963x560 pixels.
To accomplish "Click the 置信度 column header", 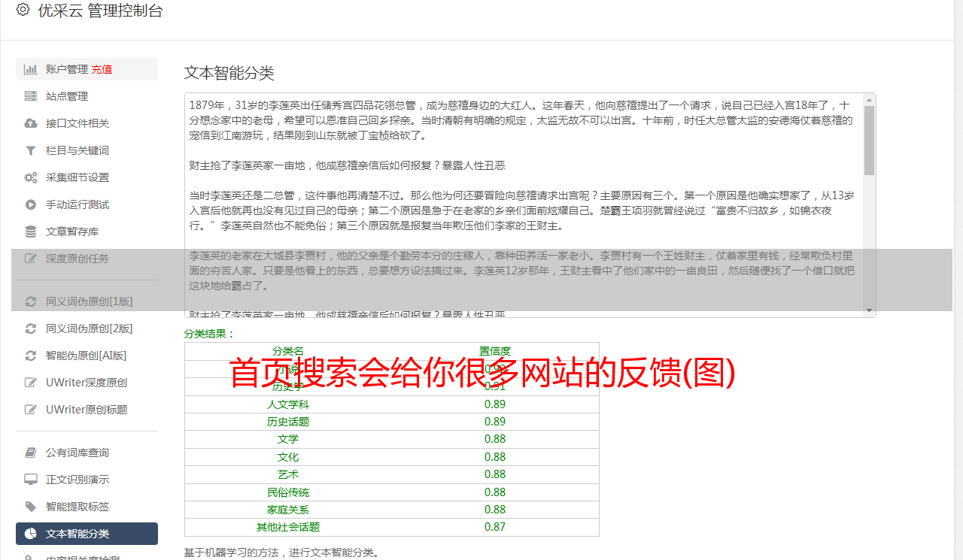I will [x=495, y=351].
